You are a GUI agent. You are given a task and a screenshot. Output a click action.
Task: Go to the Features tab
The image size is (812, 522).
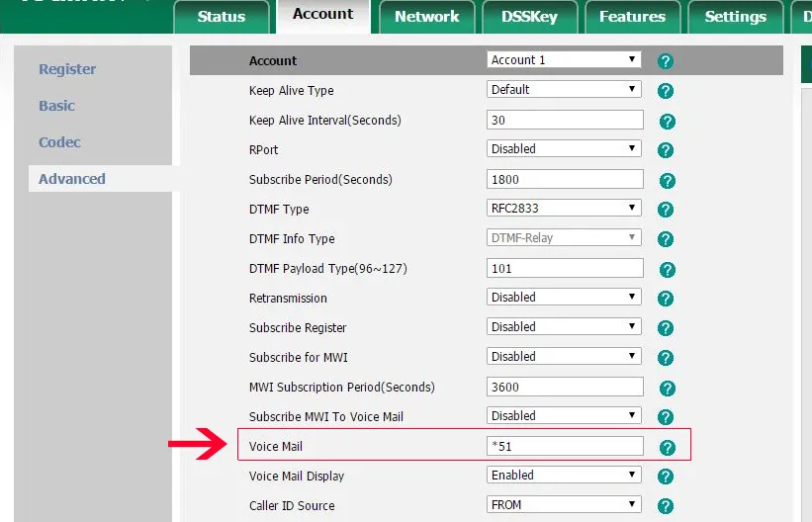click(632, 17)
